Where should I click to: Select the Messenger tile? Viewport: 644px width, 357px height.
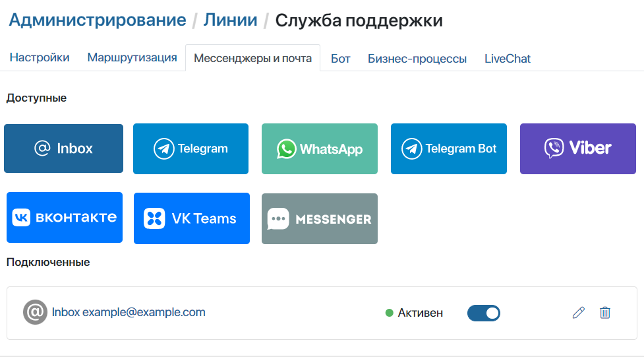coord(320,219)
